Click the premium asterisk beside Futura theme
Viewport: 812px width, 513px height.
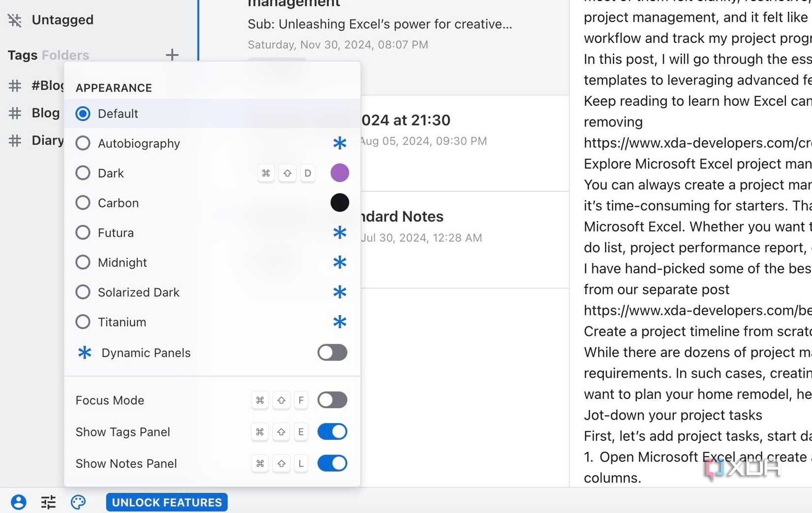coord(340,233)
